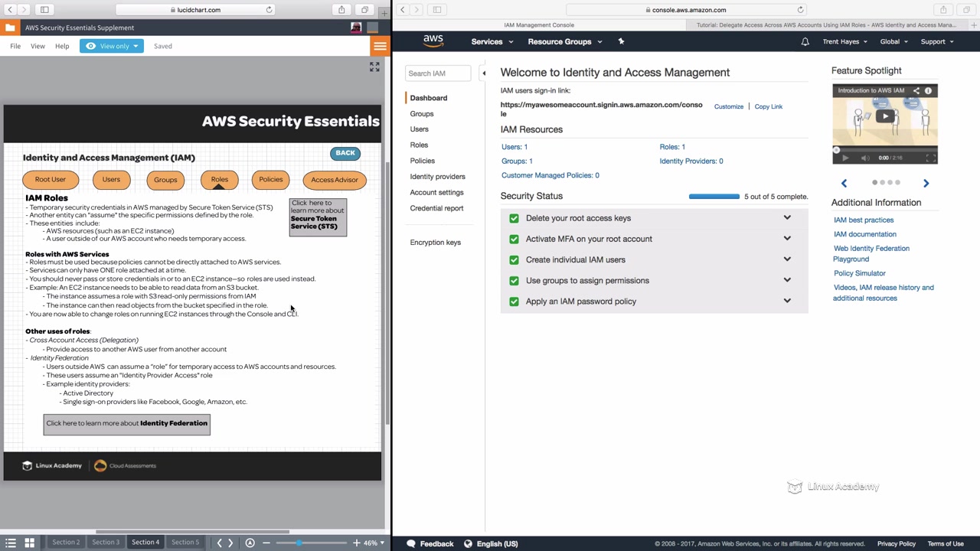Viewport: 980px width, 551px height.
Task: Mute the Feature Spotlight video
Action: (864, 158)
